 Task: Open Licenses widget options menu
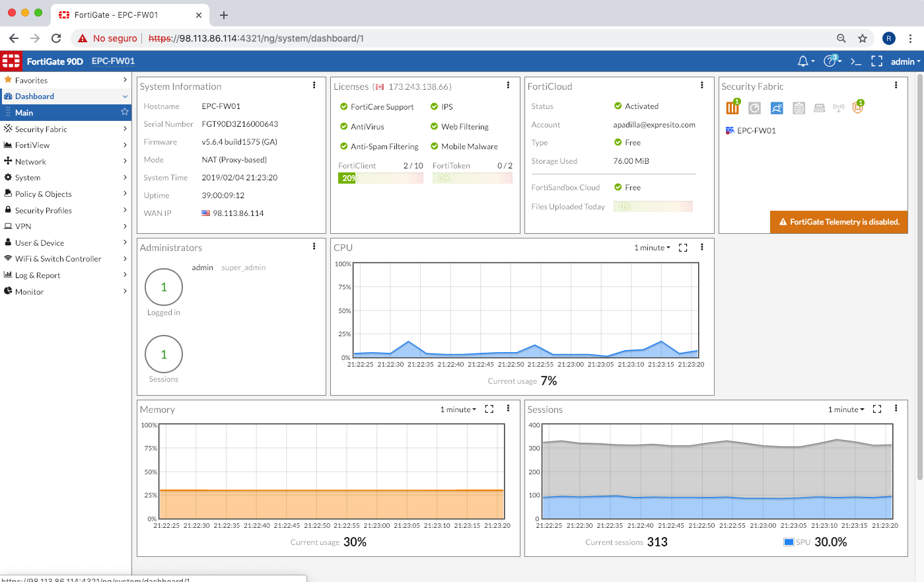508,85
